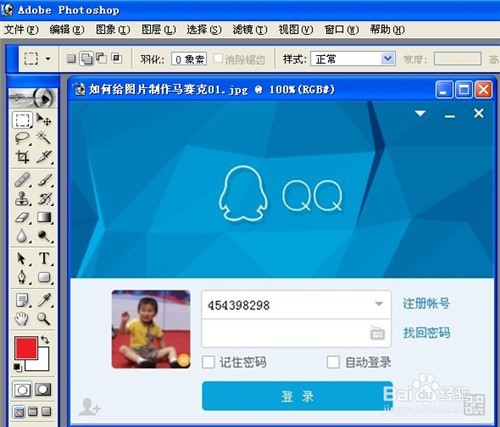Choose Intersect with Selection mode
500x427 pixels.
pos(116,58)
